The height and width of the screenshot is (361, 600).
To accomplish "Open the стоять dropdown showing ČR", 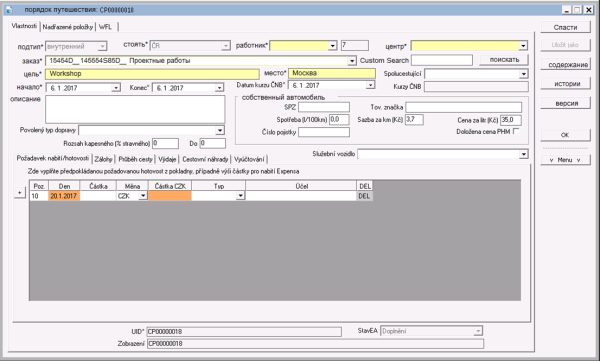I will (x=226, y=46).
